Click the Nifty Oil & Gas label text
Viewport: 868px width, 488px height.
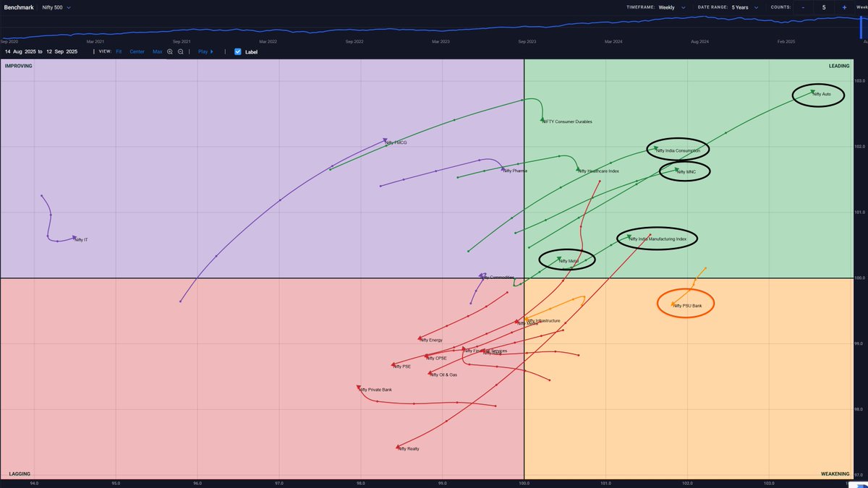(x=444, y=375)
